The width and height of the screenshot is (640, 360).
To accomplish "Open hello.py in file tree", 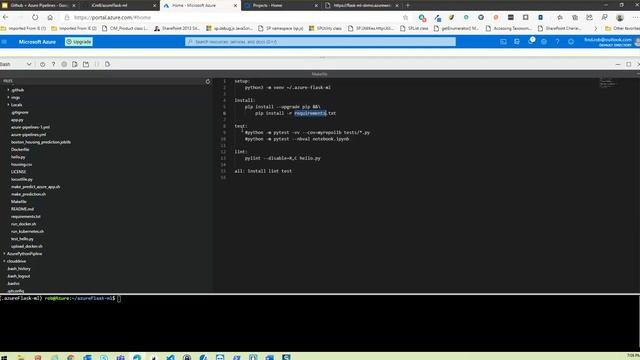I will pyautogui.click(x=18, y=157).
